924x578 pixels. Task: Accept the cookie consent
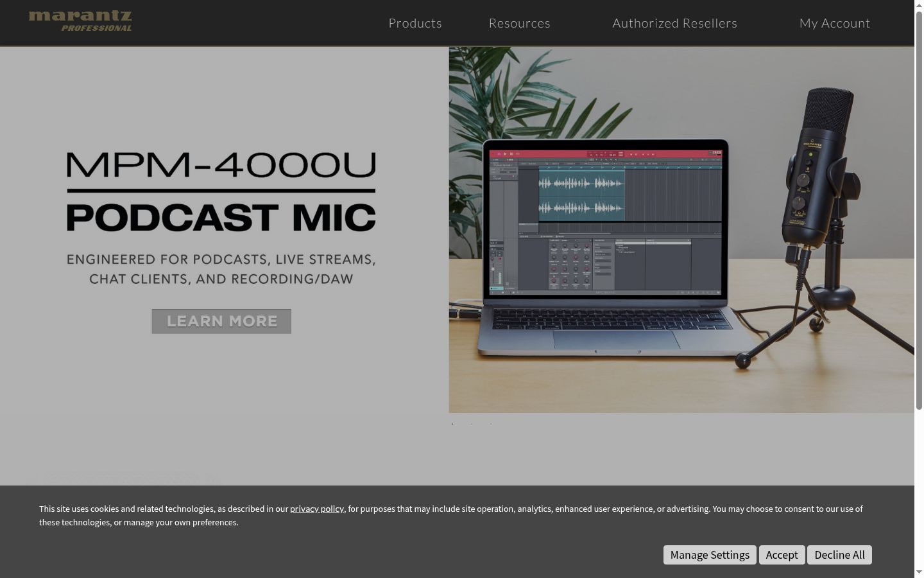[x=782, y=555]
